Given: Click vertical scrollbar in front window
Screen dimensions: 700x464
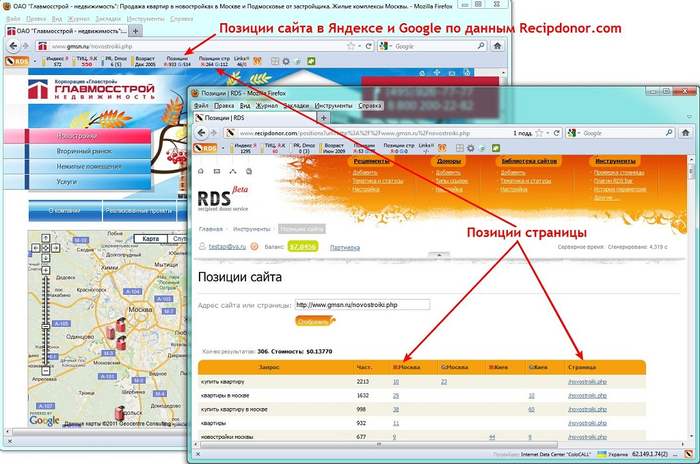Looking at the screenshot, I should [x=692, y=170].
